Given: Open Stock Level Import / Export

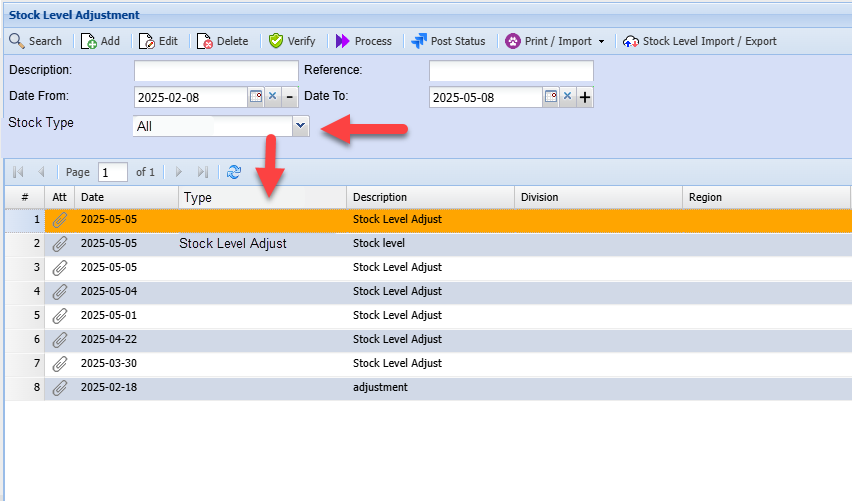Looking at the screenshot, I should (699, 41).
